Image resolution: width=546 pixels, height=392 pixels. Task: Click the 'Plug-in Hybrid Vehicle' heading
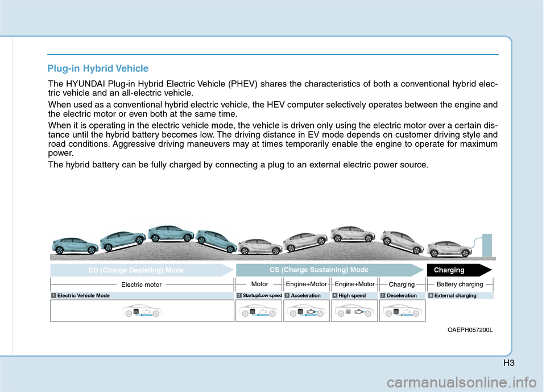[98, 68]
